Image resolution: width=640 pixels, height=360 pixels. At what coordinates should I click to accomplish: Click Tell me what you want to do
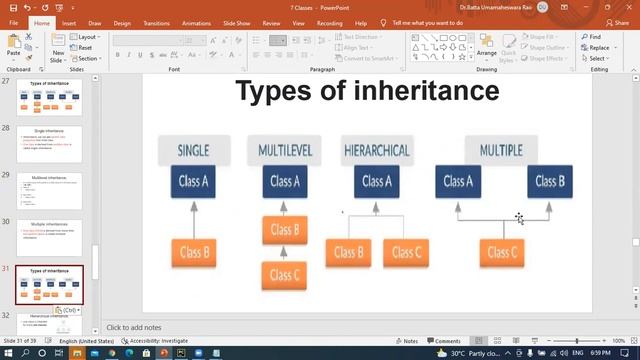(427, 23)
